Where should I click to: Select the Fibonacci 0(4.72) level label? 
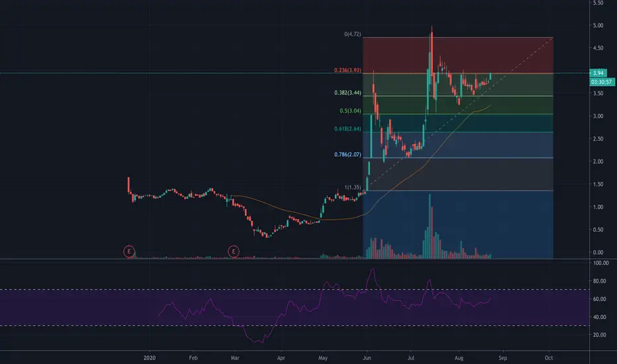pos(353,34)
